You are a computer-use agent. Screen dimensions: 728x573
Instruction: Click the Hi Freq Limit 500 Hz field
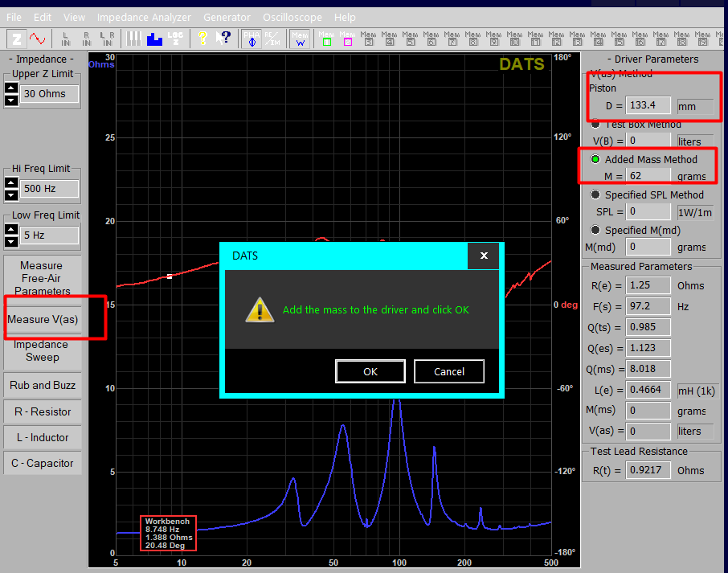click(49, 189)
